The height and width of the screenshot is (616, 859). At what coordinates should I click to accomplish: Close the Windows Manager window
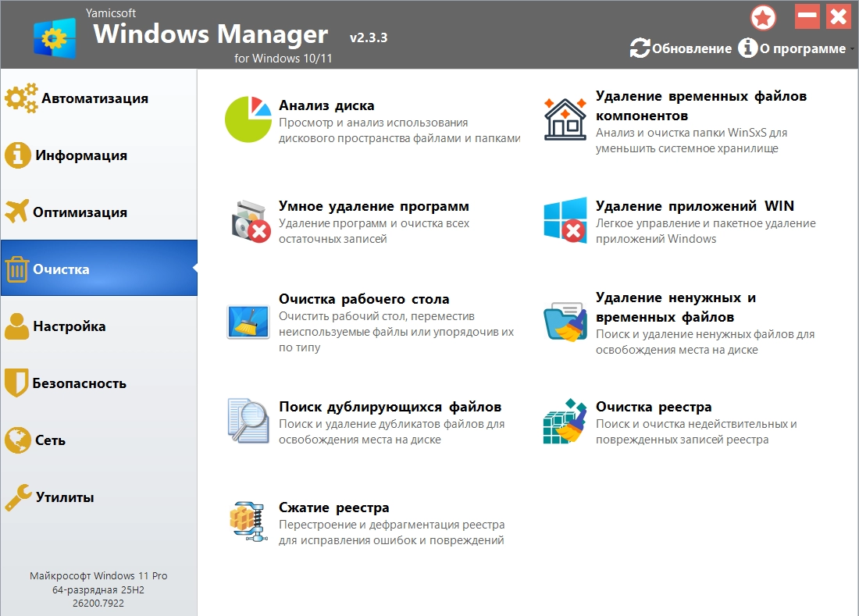click(838, 16)
